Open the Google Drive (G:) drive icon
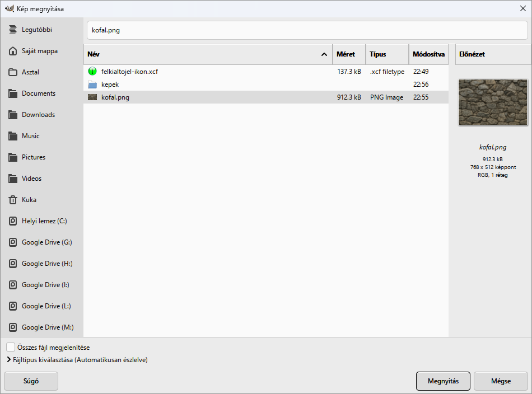This screenshot has width=532, height=394. point(12,242)
